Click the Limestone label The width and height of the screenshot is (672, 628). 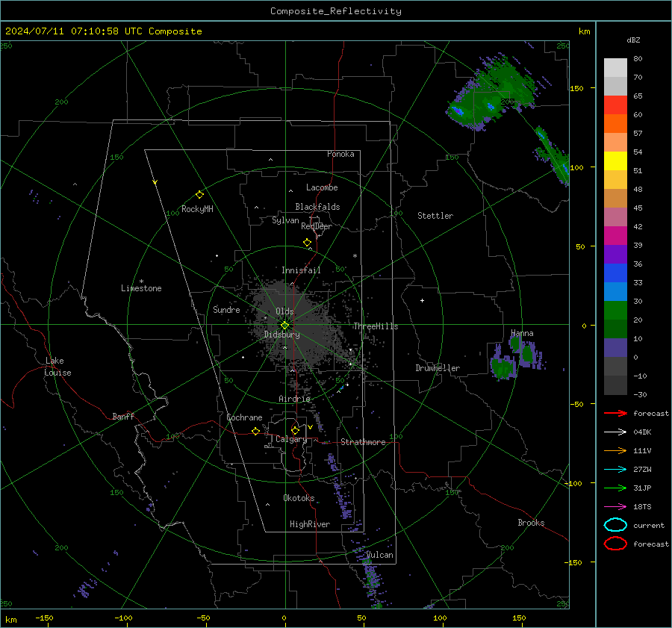(141, 288)
